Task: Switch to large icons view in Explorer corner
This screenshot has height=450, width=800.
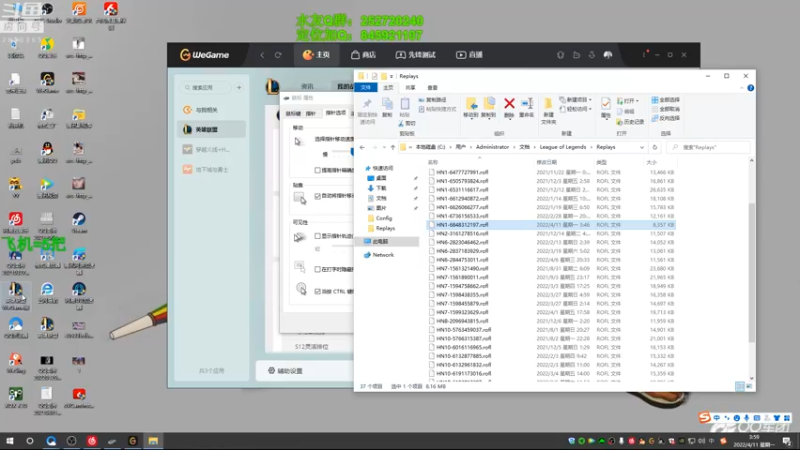Action: (x=749, y=386)
